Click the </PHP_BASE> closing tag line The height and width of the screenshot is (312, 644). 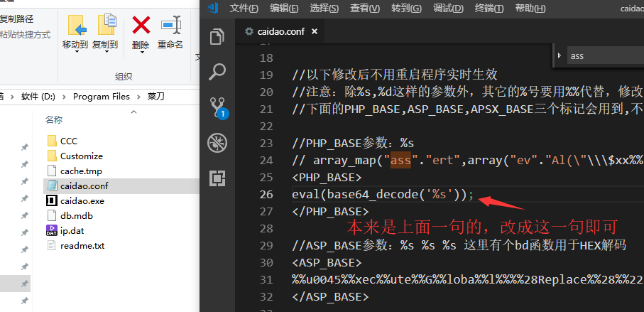(x=330, y=211)
